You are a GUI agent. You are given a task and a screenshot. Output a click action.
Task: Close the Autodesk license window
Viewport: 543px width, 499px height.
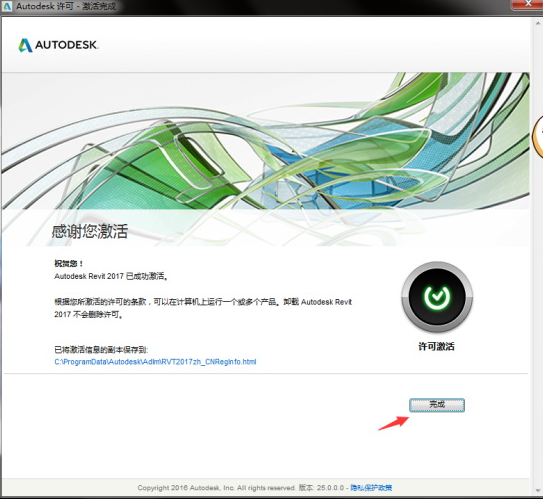(528, 4)
